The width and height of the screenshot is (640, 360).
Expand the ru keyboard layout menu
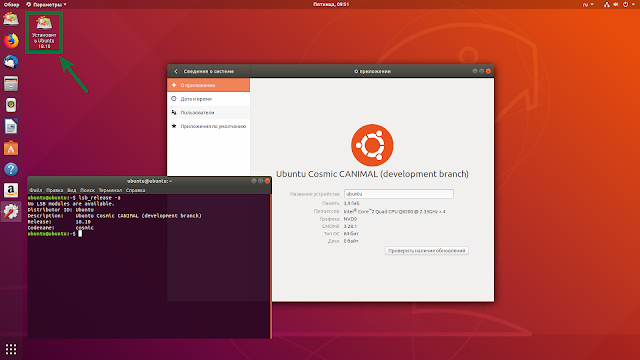pyautogui.click(x=588, y=4)
